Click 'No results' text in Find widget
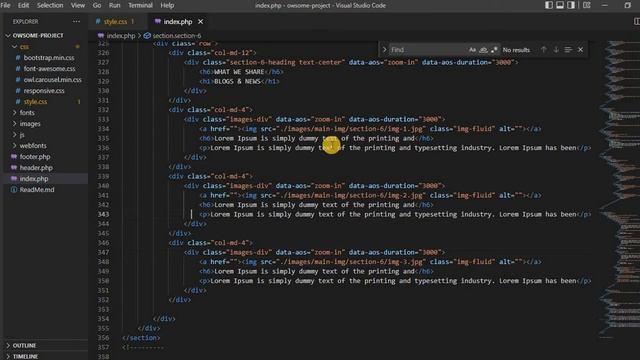The image size is (640, 360). click(x=516, y=50)
